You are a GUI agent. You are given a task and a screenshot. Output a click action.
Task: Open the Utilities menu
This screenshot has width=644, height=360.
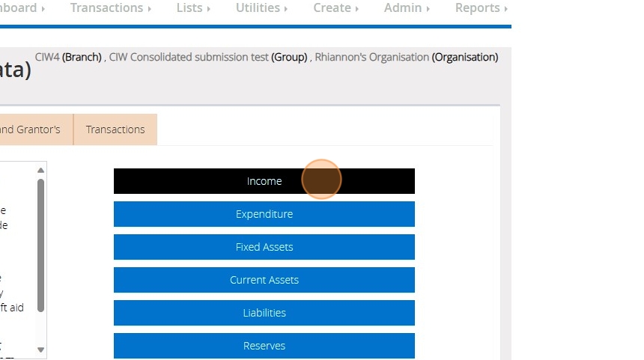click(261, 7)
